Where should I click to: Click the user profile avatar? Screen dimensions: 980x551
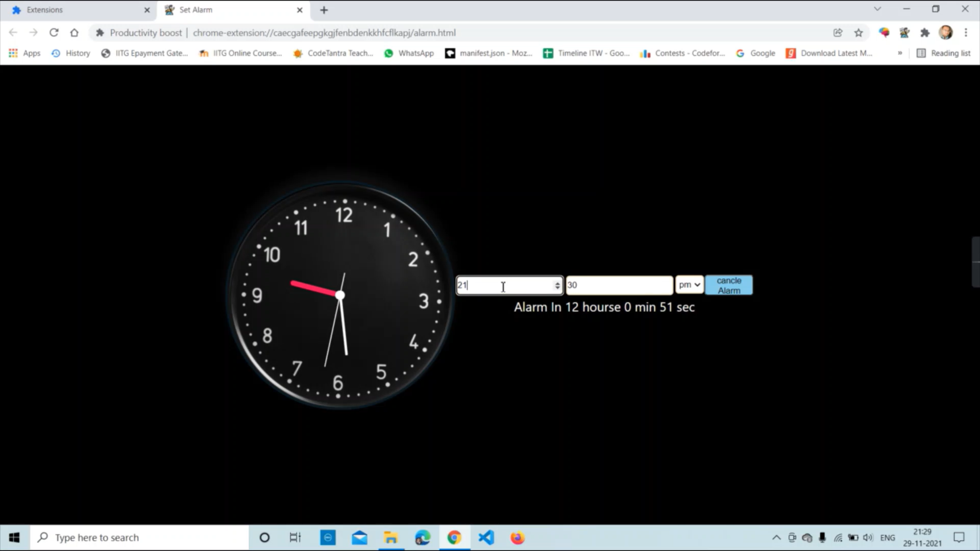pos(945,33)
